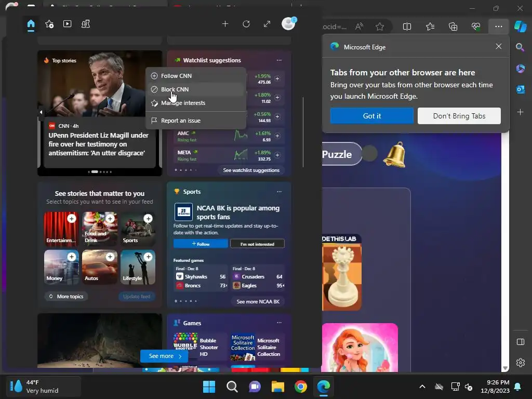This screenshot has height=399, width=532.
Task: Open Edge Read aloud icon
Action: [359, 26]
